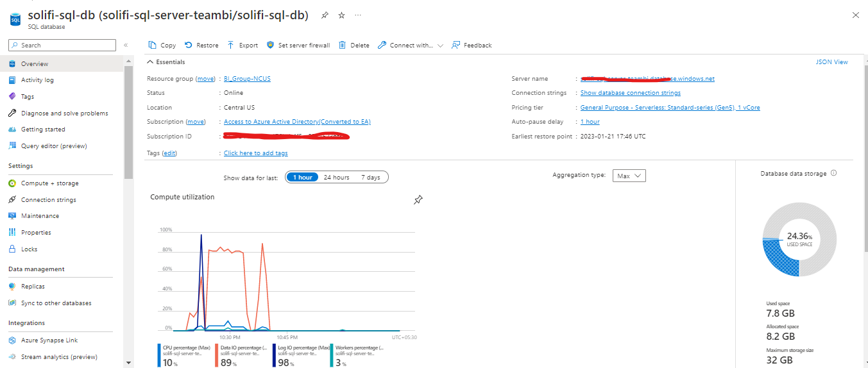Select Overview in the sidebar menu
The height and width of the screenshot is (368, 868).
pos(62,63)
